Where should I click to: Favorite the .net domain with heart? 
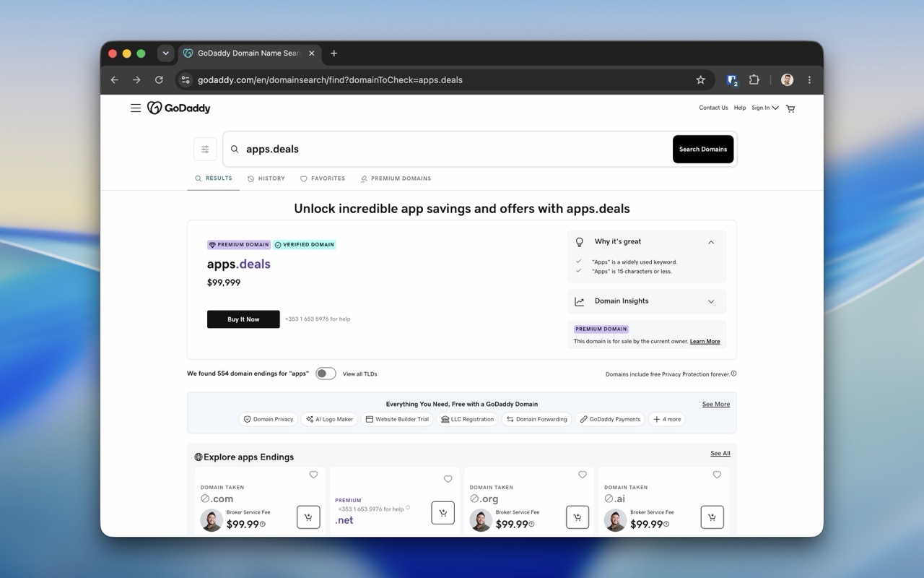[448, 479]
